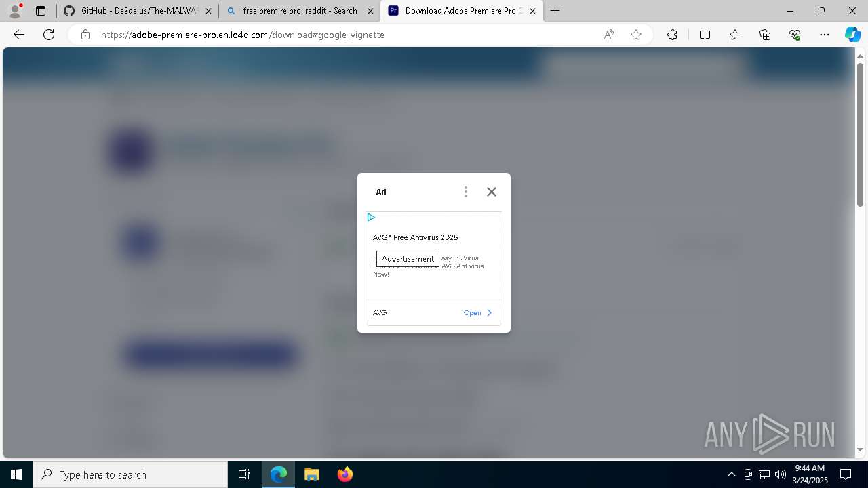
Task: Open tab actions menu
Action: click(x=41, y=11)
